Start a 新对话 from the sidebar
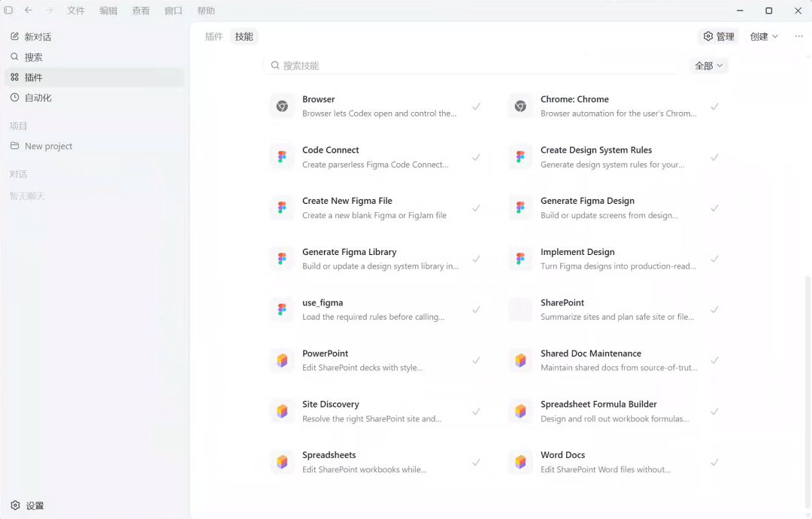 coord(94,37)
